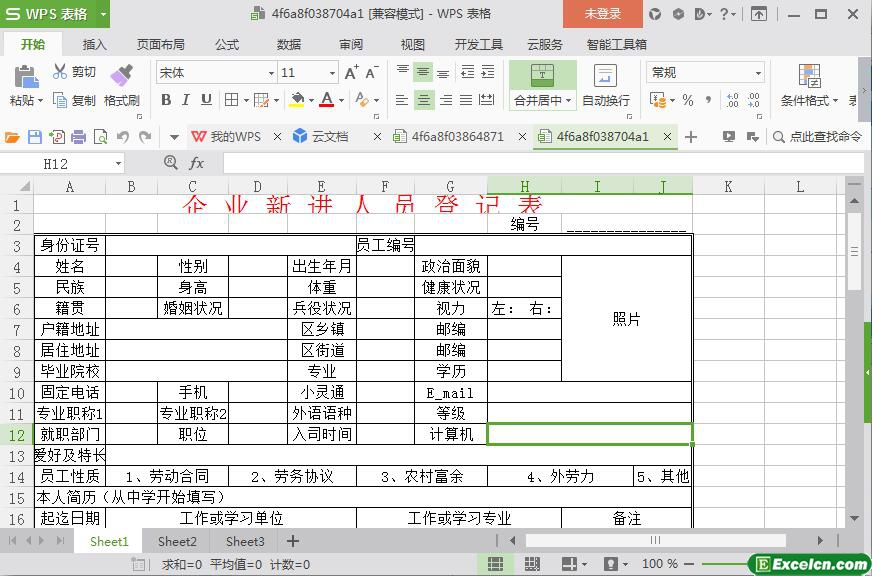Image resolution: width=872 pixels, height=576 pixels.
Task: Click the Undo arrow icon
Action: 122,137
